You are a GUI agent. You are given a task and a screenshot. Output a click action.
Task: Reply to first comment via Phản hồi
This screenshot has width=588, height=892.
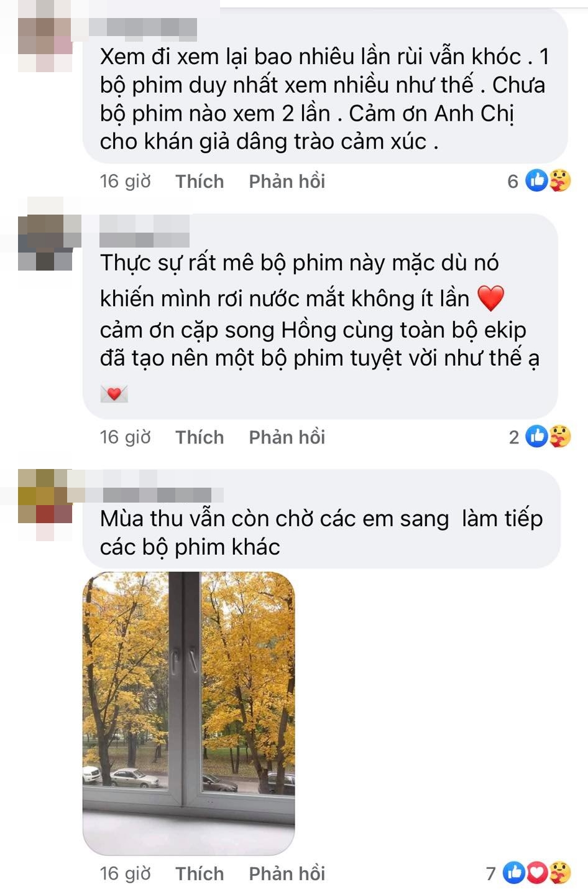(287, 182)
